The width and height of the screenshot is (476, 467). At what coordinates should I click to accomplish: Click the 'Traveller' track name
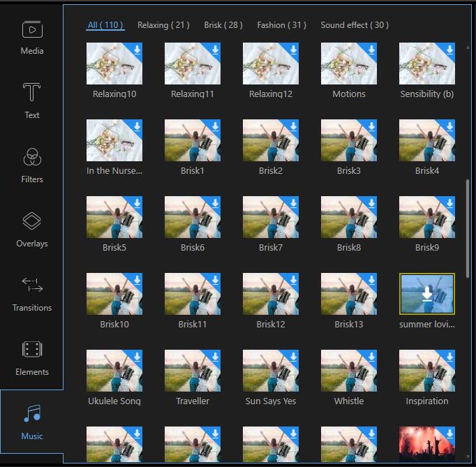(193, 401)
